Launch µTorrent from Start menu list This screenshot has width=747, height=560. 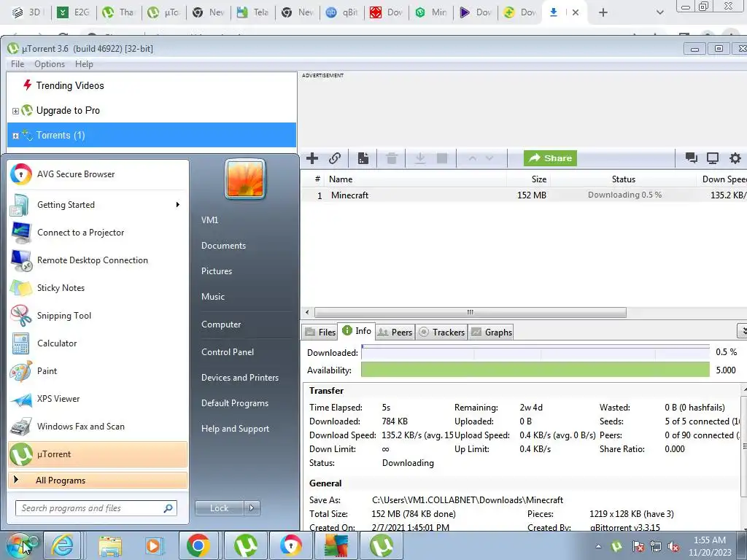[98, 454]
